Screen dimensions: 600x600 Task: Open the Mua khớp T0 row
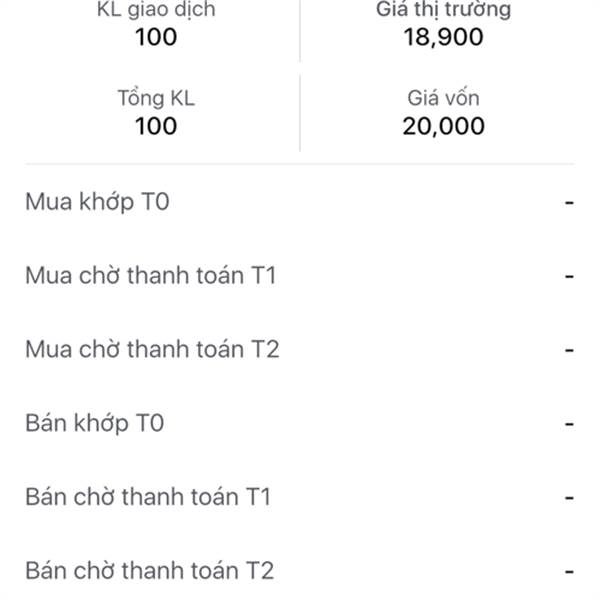tap(98, 202)
